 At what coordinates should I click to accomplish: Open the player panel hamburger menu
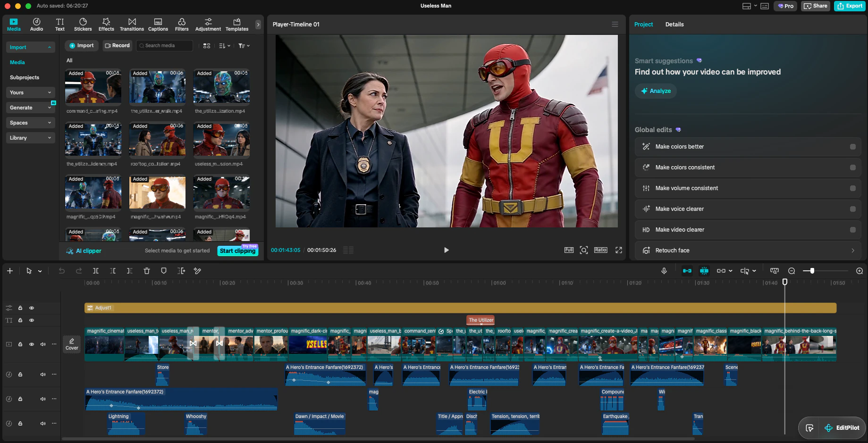tap(615, 25)
